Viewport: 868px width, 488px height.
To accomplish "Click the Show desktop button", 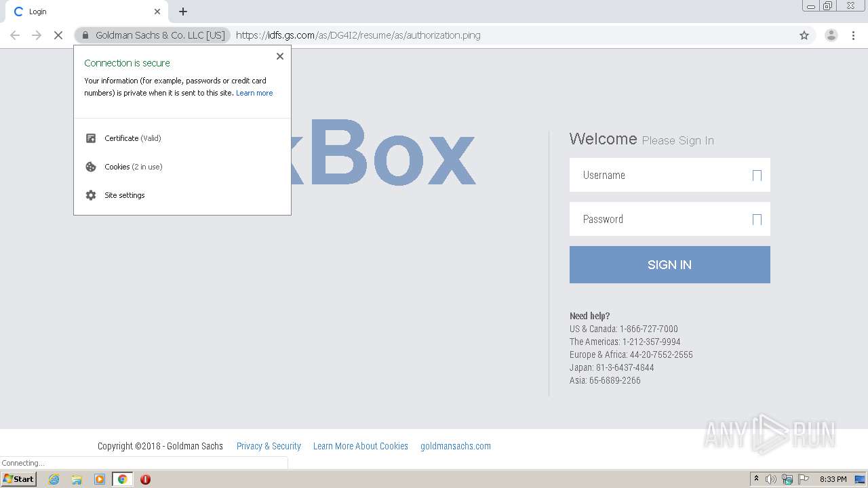I will (860, 479).
